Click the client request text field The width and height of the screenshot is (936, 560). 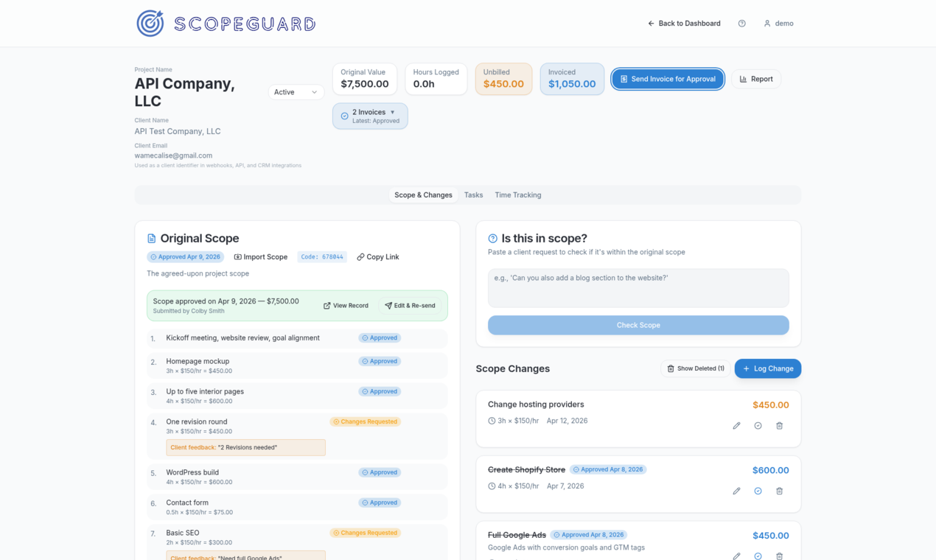[x=638, y=288]
